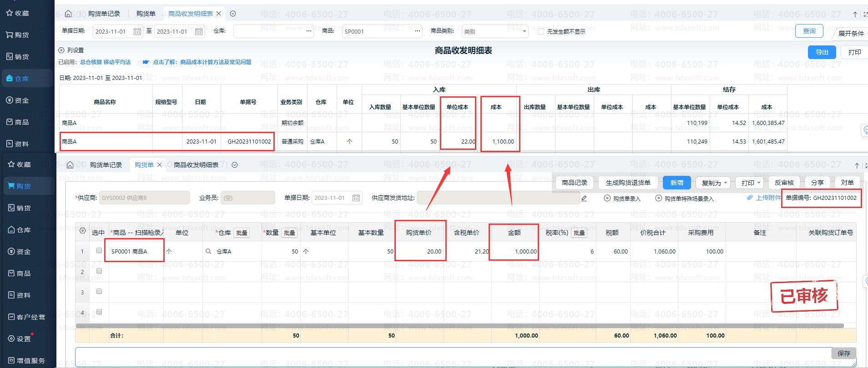
Task: Open calendar picker for start 单据日期
Action: (x=137, y=31)
